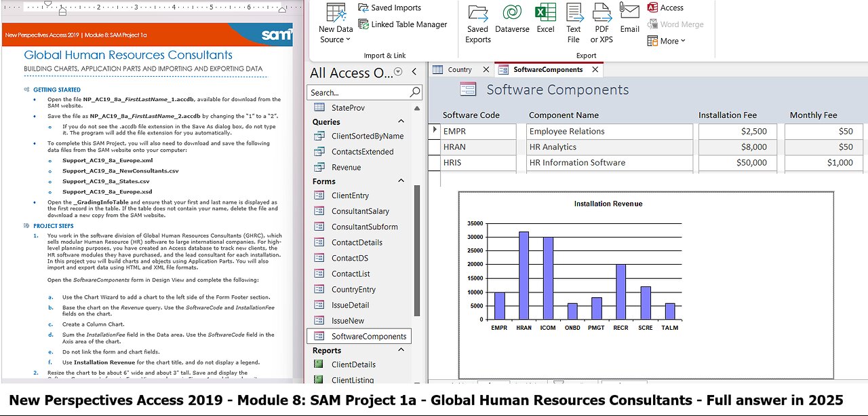Close the Country tab
The height and width of the screenshot is (416, 868).
(486, 69)
